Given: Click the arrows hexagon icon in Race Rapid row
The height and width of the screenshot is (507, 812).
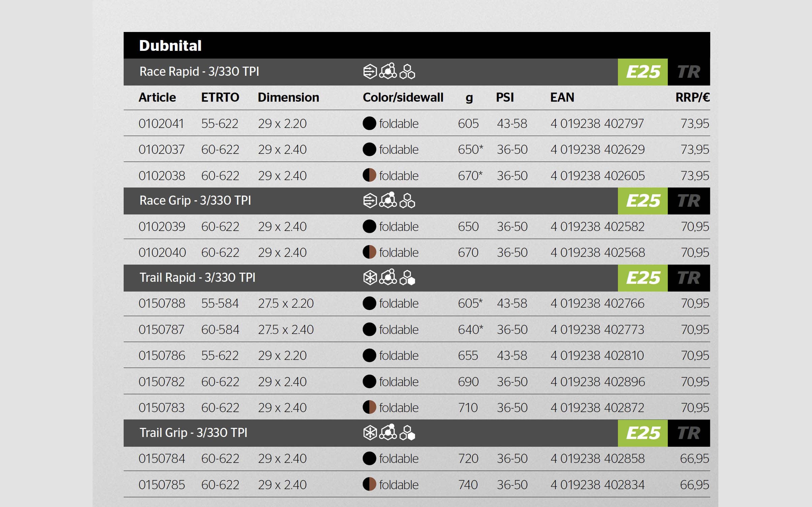Looking at the screenshot, I should point(370,72).
